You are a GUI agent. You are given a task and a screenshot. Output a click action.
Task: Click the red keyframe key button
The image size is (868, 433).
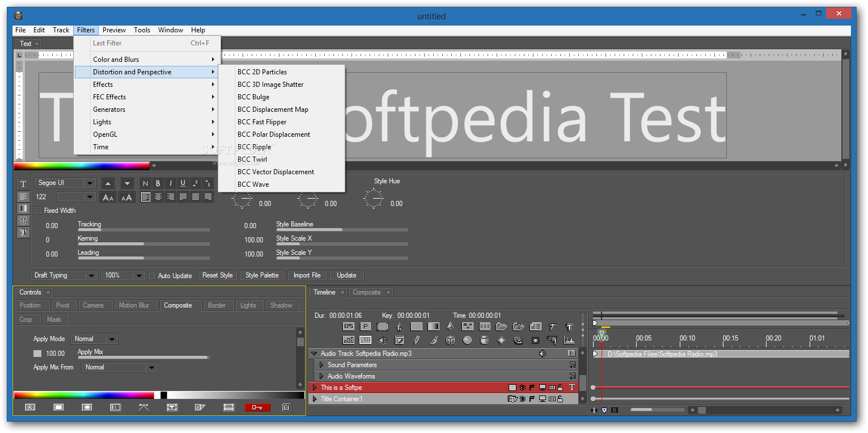click(x=257, y=407)
